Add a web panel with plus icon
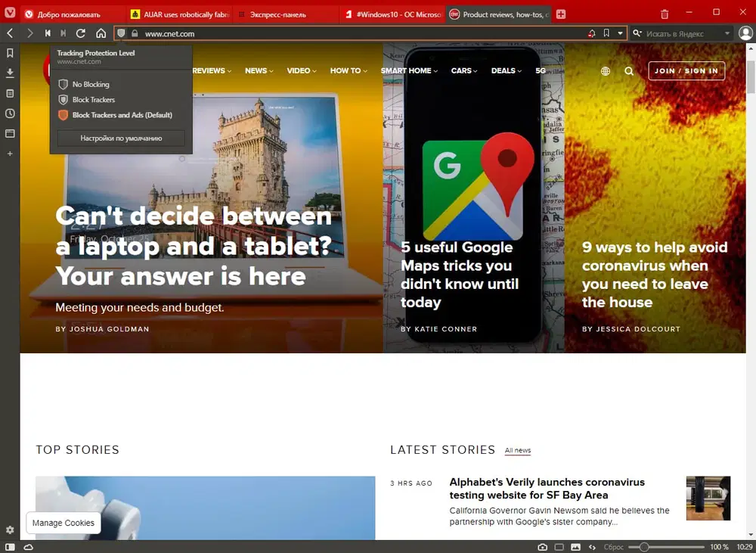 point(10,154)
